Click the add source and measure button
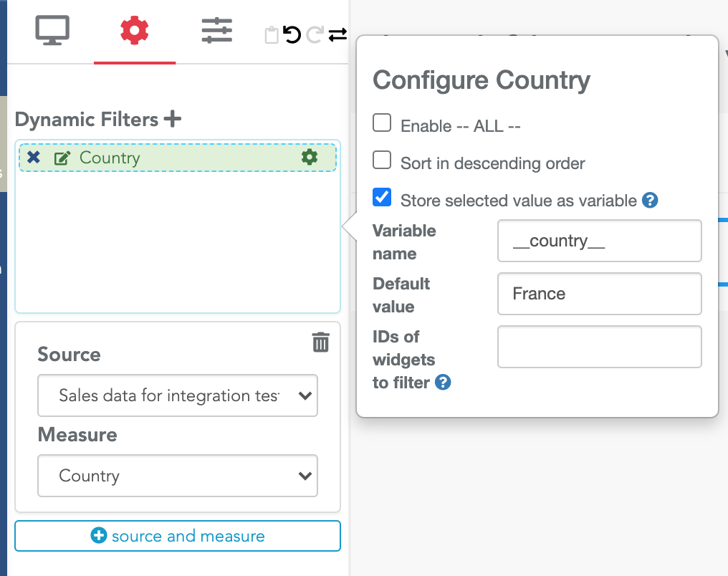Image resolution: width=728 pixels, height=576 pixels. click(178, 536)
